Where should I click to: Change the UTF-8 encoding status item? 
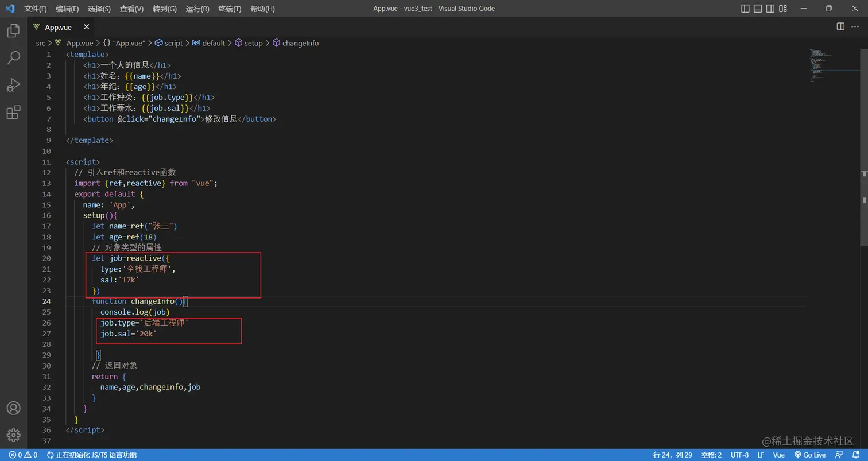739,455
